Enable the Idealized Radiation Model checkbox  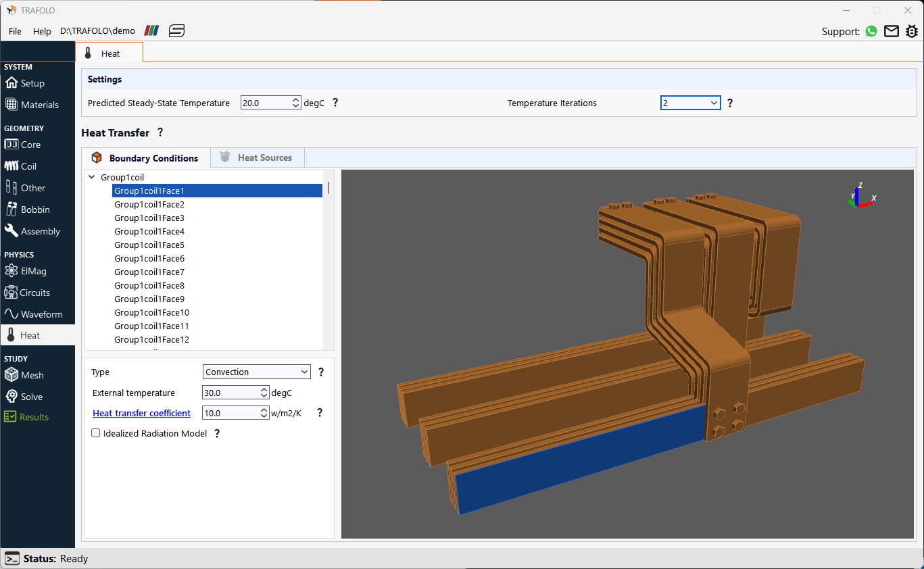[95, 433]
